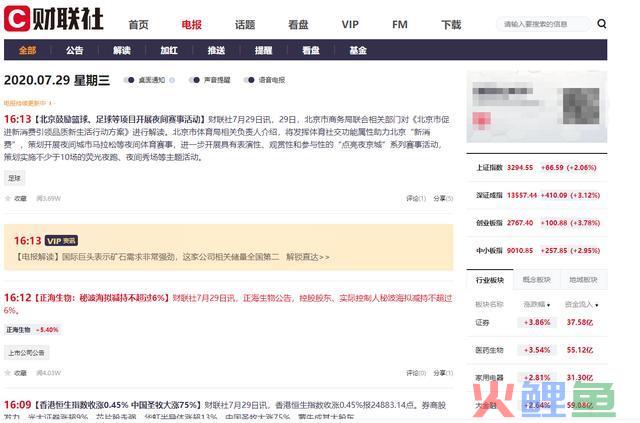Screen dimensions: 640x423
Task: Click 收藏 under 正海生物 news
Action: tap(20, 373)
